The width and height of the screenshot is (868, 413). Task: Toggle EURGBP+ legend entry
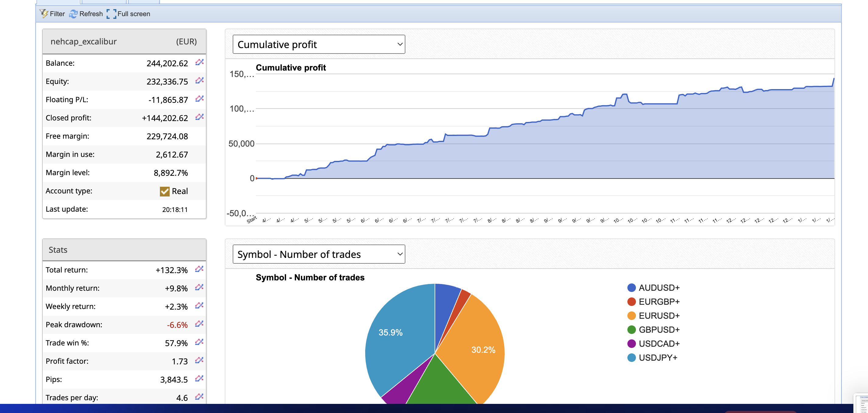[x=659, y=302]
